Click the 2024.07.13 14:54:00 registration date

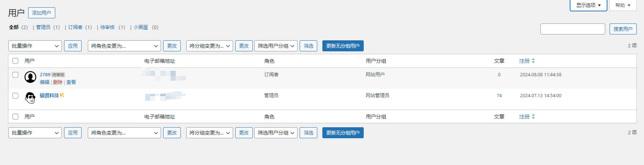point(540,96)
